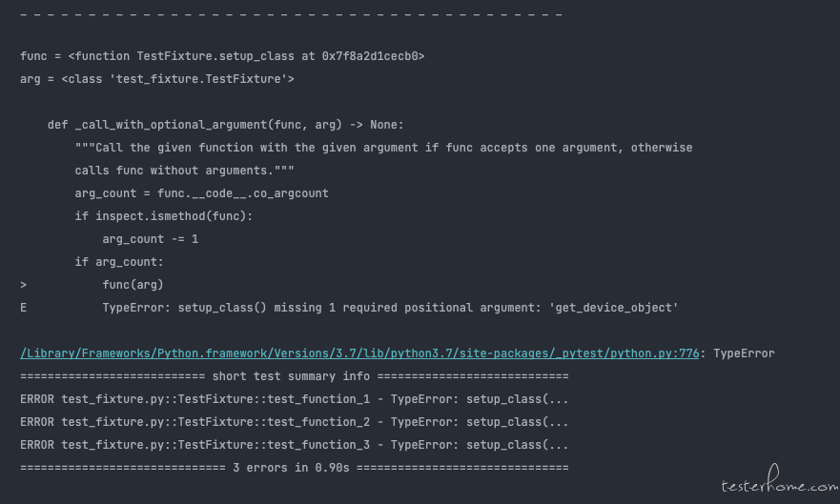The image size is (840, 504).
Task: Click the 'E' error marker before TypeError
Action: pyautogui.click(x=23, y=308)
